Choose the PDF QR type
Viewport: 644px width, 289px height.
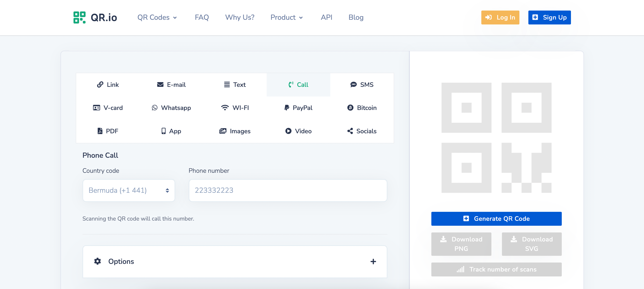click(108, 131)
